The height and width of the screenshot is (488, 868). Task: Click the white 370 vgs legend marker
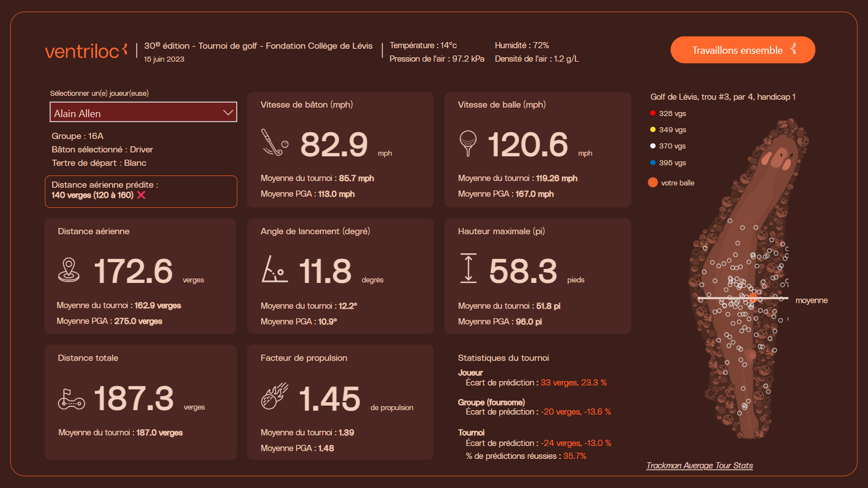pyautogui.click(x=653, y=146)
